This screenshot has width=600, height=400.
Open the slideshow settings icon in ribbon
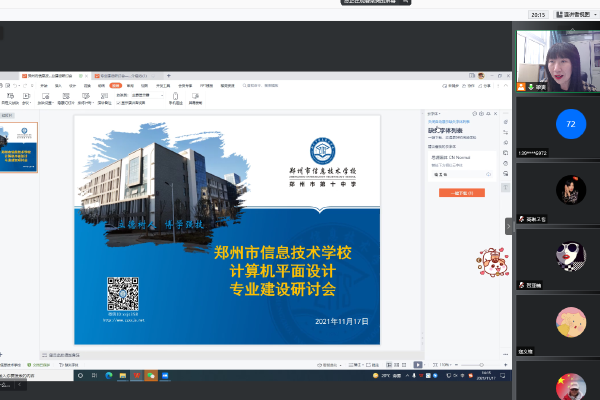pos(46,96)
